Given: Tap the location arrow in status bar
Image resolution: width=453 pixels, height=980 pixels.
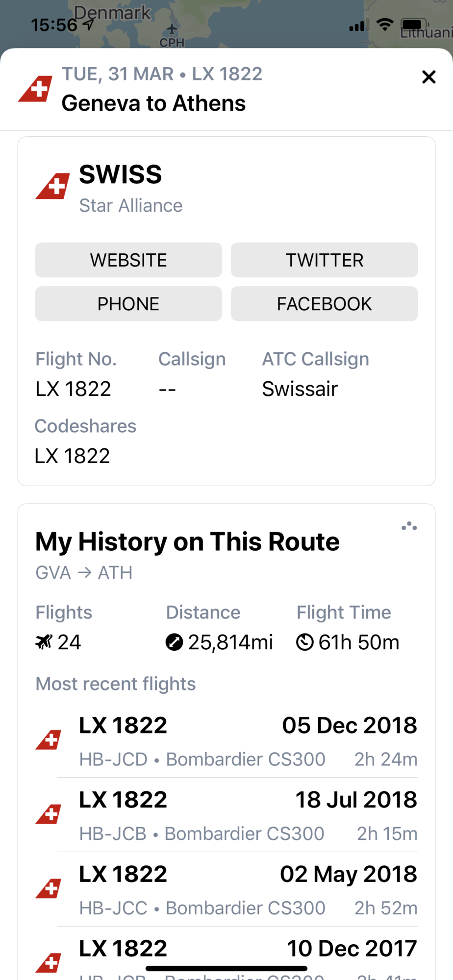Looking at the screenshot, I should [88, 24].
